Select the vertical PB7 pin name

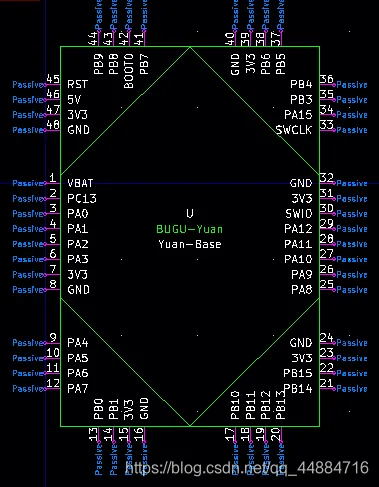point(144,64)
